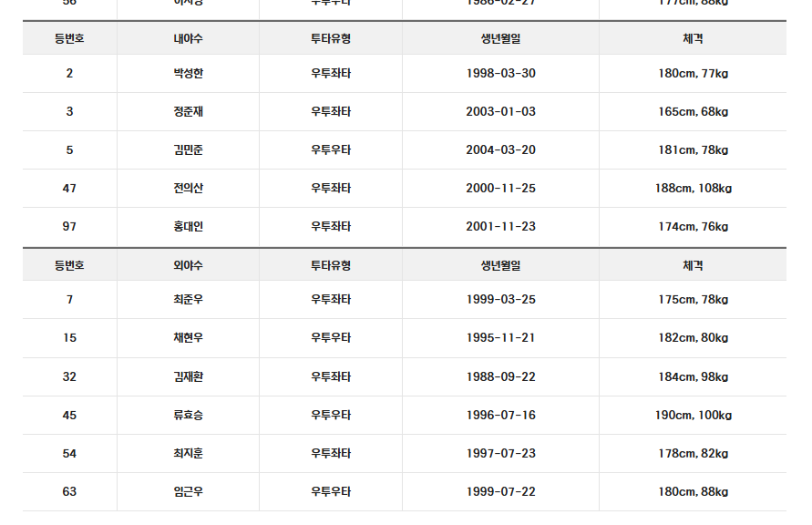This screenshot has height=525, width=812.
Task: Select player 임근우 name
Action: 188,492
